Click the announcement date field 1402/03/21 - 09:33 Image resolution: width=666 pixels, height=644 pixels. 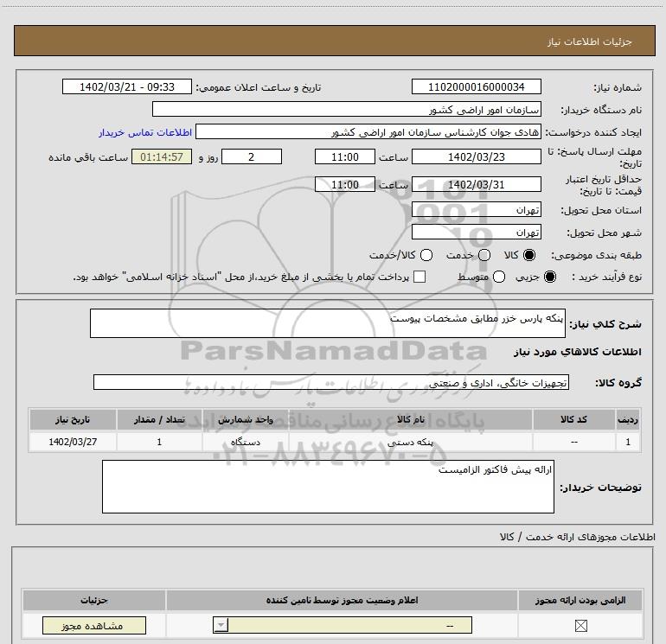(127, 86)
